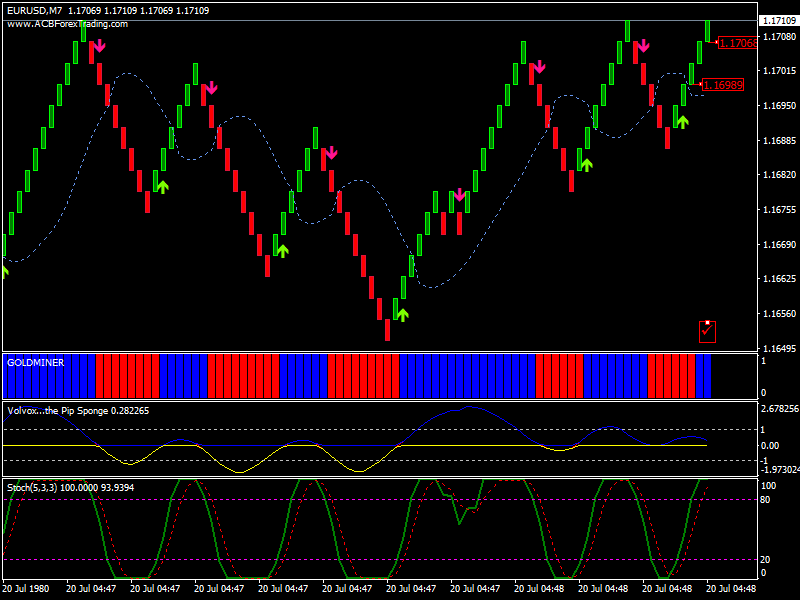The width and height of the screenshot is (800, 600).
Task: Select the Volvox Pip Sponge indicator label
Action: point(78,410)
